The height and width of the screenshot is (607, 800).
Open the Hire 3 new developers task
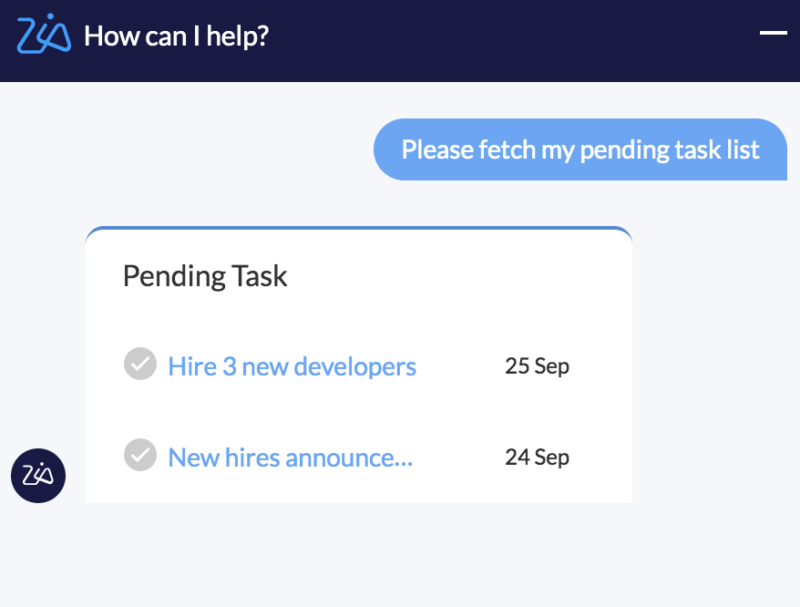click(x=292, y=366)
